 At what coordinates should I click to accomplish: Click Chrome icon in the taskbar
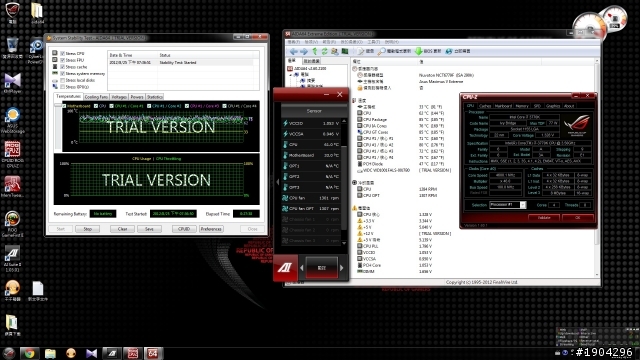pyautogui.click(x=29, y=353)
